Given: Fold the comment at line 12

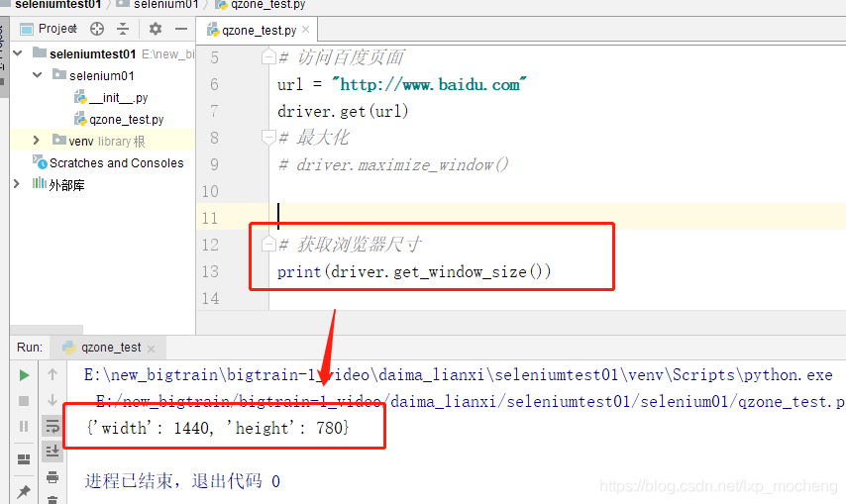Looking at the screenshot, I should 268,245.
